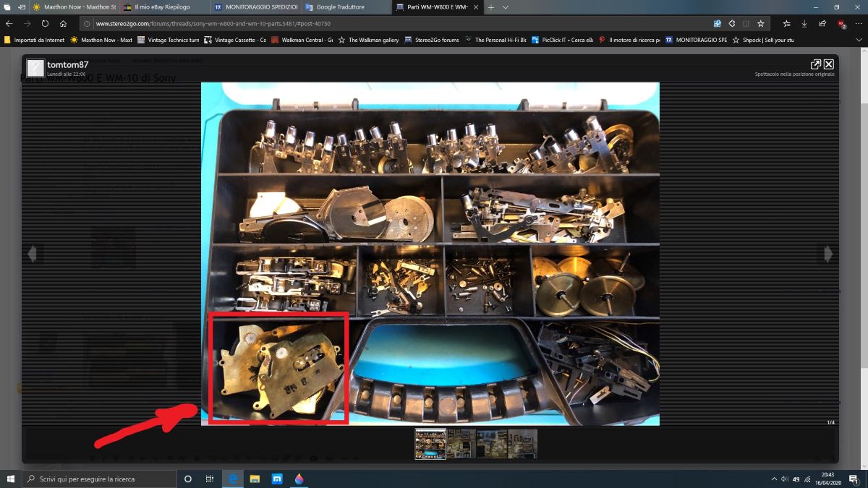The height and width of the screenshot is (488, 868).
Task: Open Task View on the taskbar
Action: pyautogui.click(x=210, y=479)
